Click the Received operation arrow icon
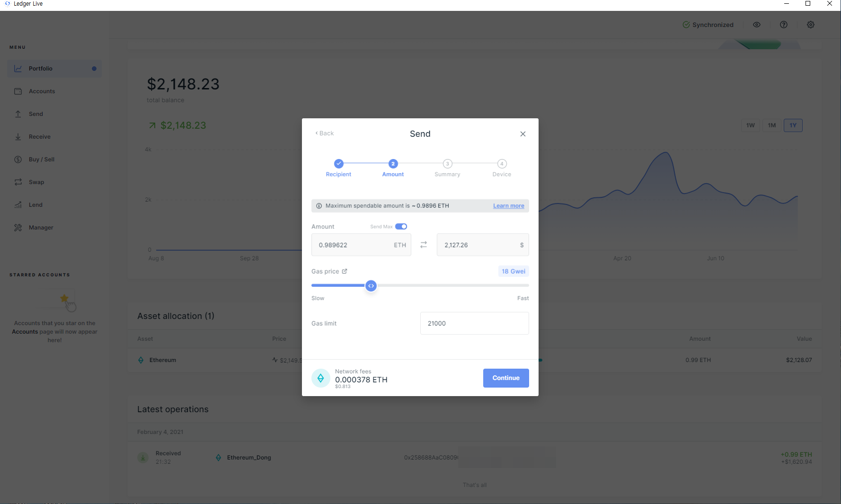This screenshot has height=504, width=841. tap(143, 458)
